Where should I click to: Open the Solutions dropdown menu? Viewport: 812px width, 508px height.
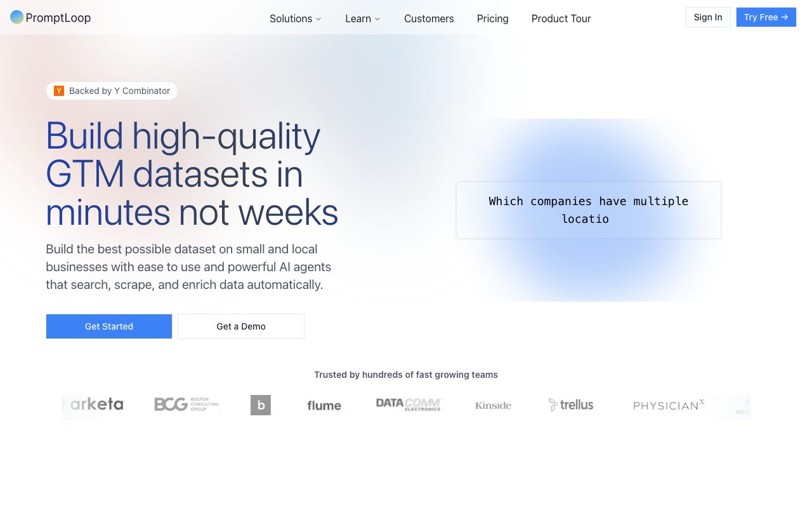tap(296, 18)
